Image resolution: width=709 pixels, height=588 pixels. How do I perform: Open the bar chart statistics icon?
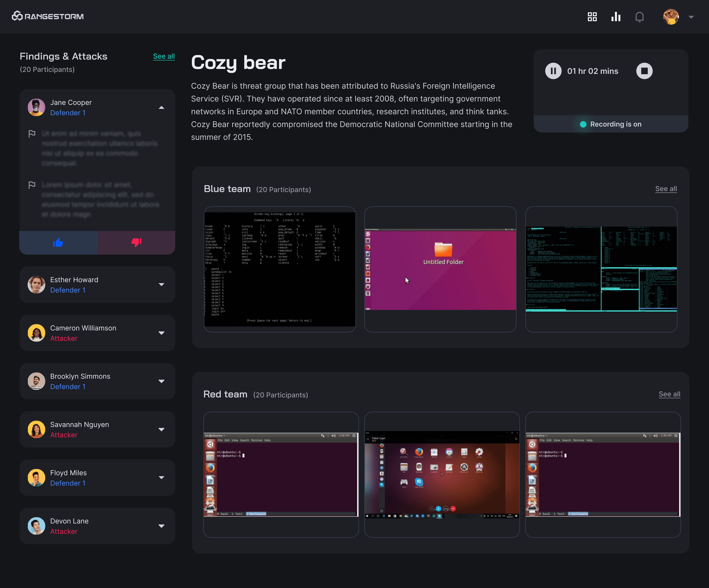[x=616, y=16]
